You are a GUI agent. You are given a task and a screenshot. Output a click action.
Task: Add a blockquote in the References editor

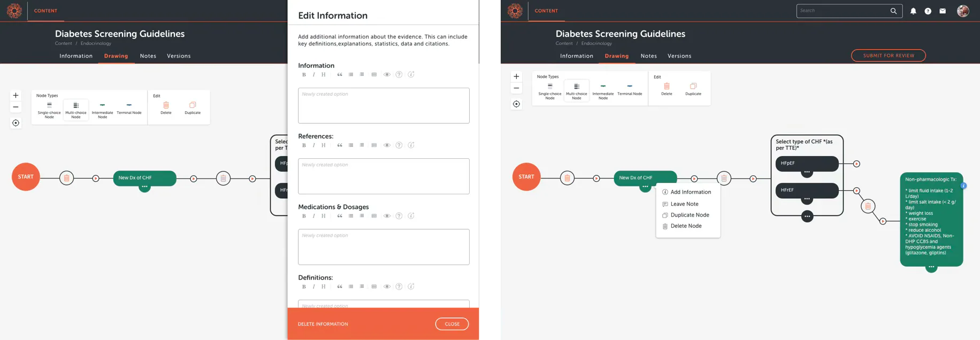340,145
